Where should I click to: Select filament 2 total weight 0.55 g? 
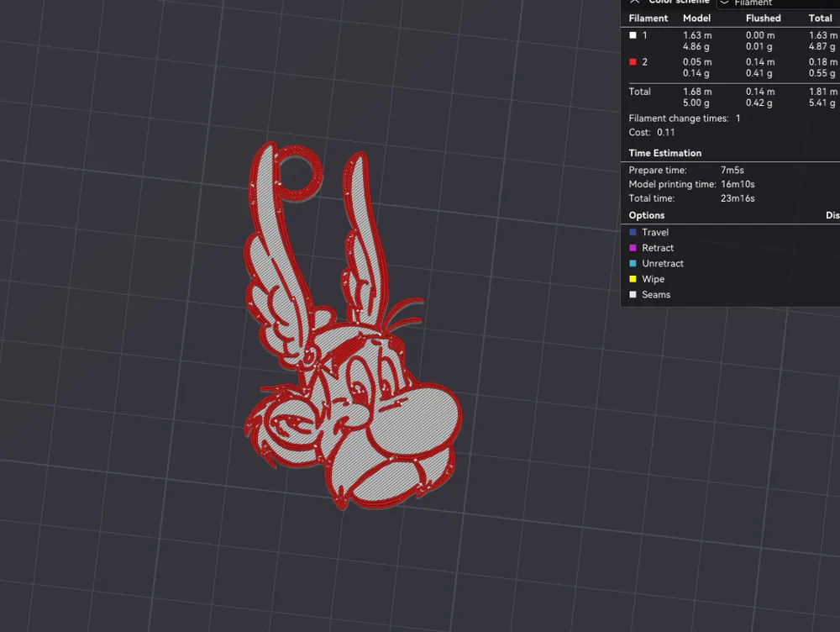click(x=822, y=73)
